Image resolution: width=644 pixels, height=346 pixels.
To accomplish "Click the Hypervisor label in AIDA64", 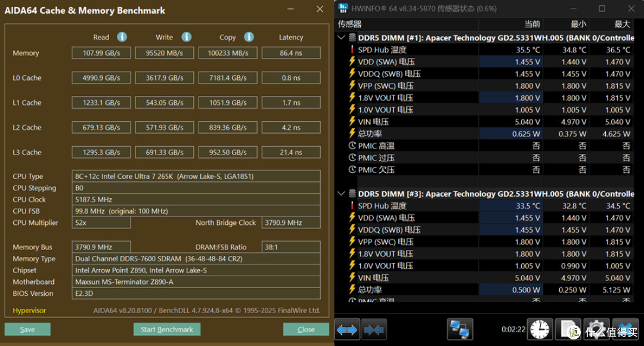I will coord(29,310).
